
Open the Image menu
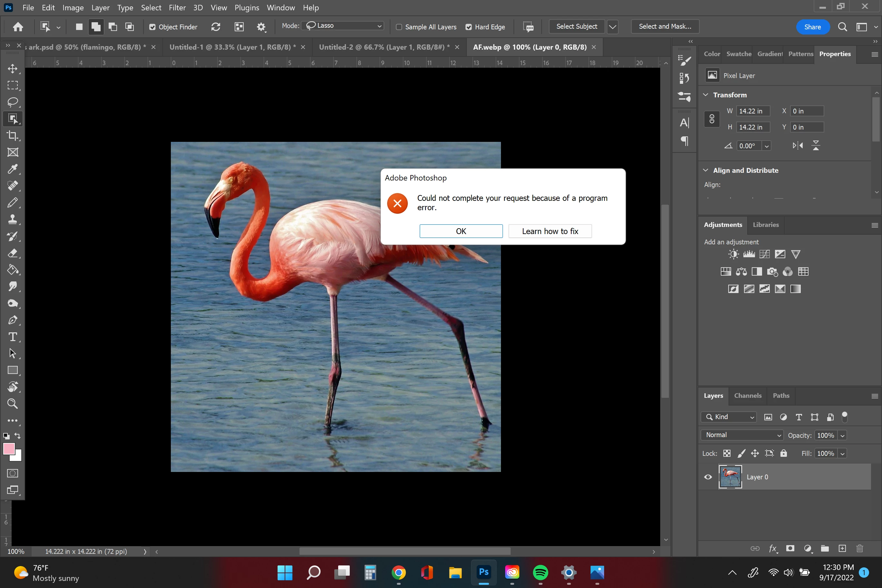[73, 7]
